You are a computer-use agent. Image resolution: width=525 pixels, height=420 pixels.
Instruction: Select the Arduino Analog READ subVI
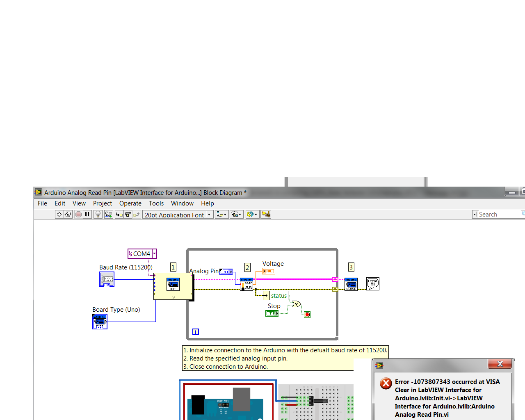click(x=247, y=284)
